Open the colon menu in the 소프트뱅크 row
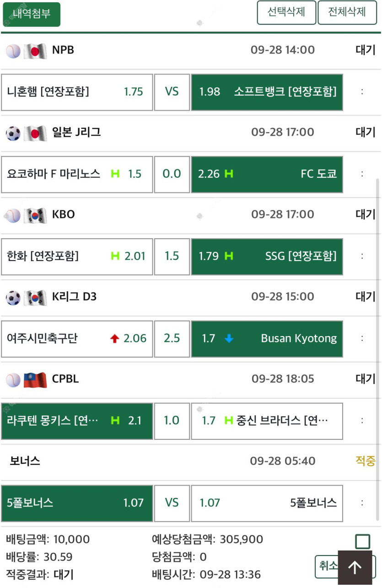 tap(362, 92)
